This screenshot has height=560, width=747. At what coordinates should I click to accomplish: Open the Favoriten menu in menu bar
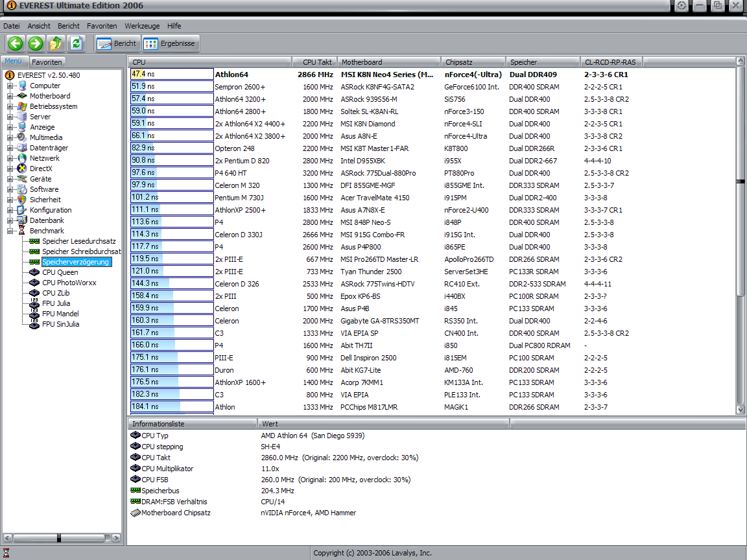point(101,26)
